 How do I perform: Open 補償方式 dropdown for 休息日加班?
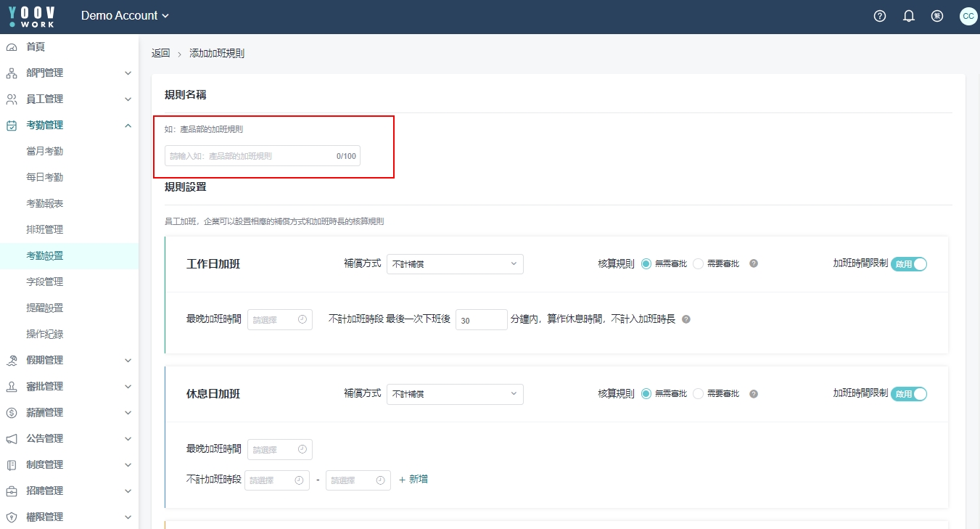[x=455, y=394]
